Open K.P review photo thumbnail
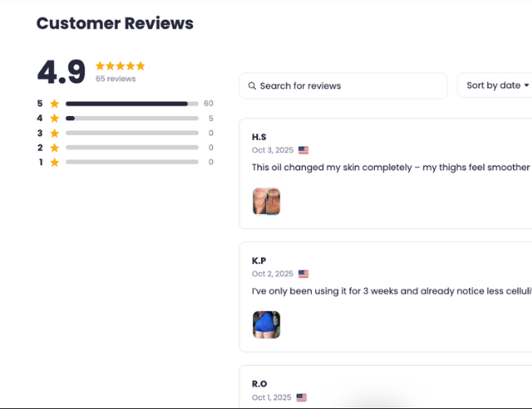Viewport: 532px width, 409px height. click(266, 325)
